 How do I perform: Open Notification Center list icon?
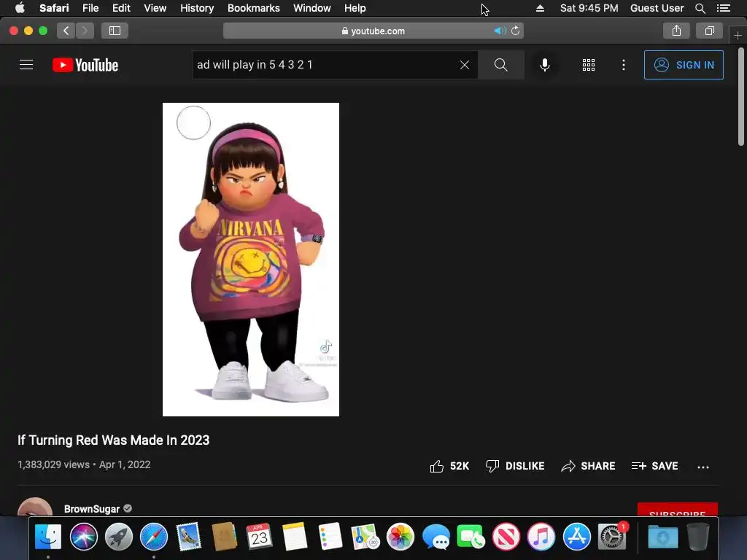[723, 8]
